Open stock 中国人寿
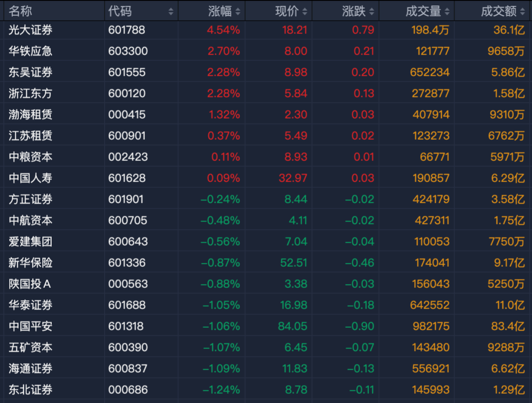 (31, 178)
